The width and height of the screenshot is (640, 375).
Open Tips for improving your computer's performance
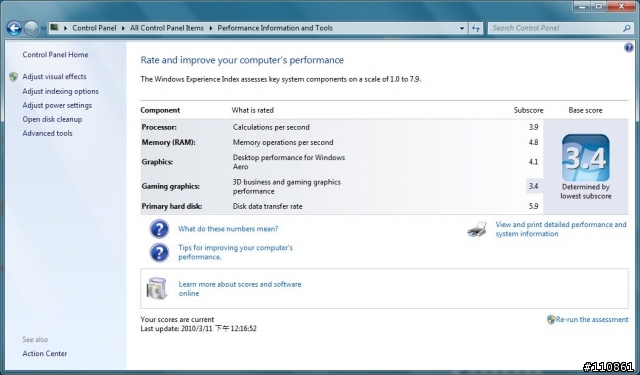tap(236, 252)
